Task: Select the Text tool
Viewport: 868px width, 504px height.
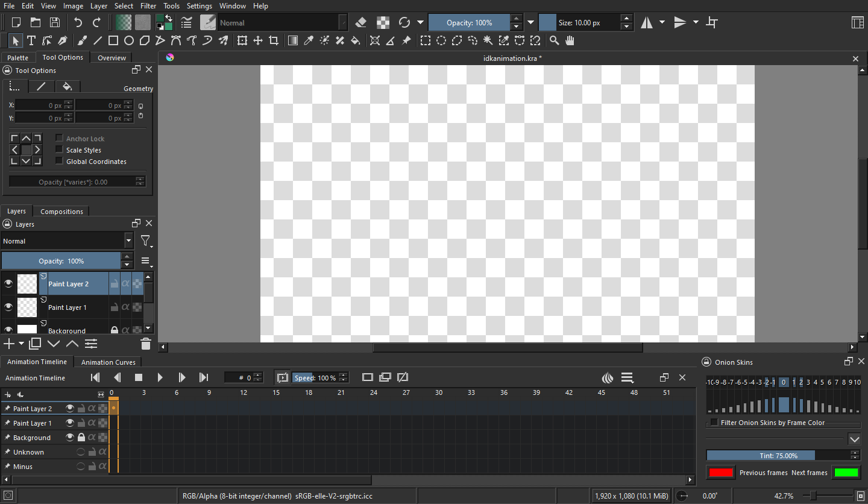Action: click(31, 40)
